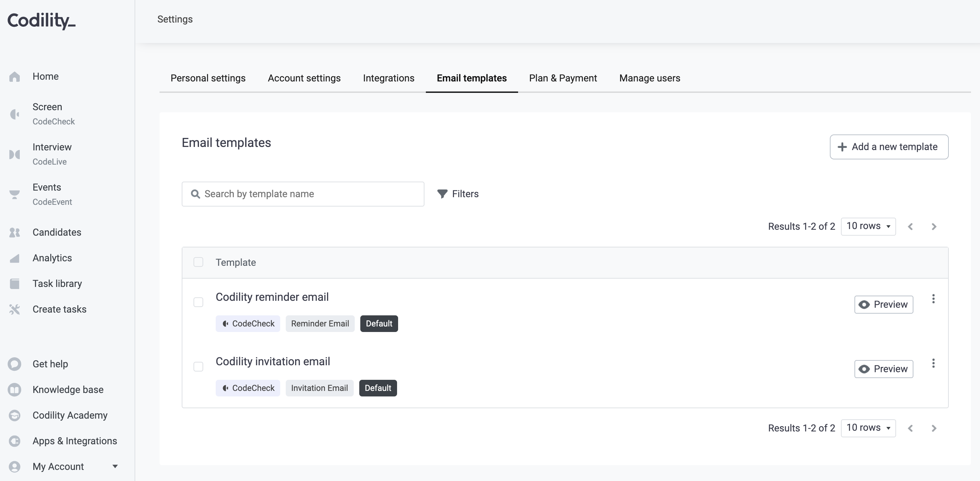The height and width of the screenshot is (481, 980).
Task: Click the search magnifier icon
Action: point(195,194)
